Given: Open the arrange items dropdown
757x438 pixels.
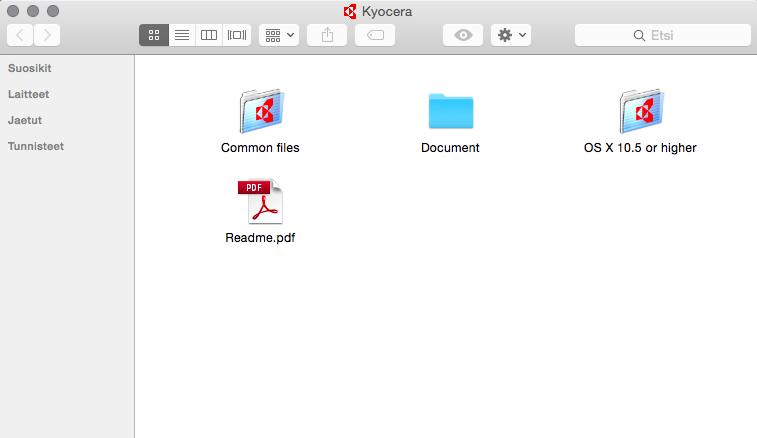Looking at the screenshot, I should click(x=279, y=35).
